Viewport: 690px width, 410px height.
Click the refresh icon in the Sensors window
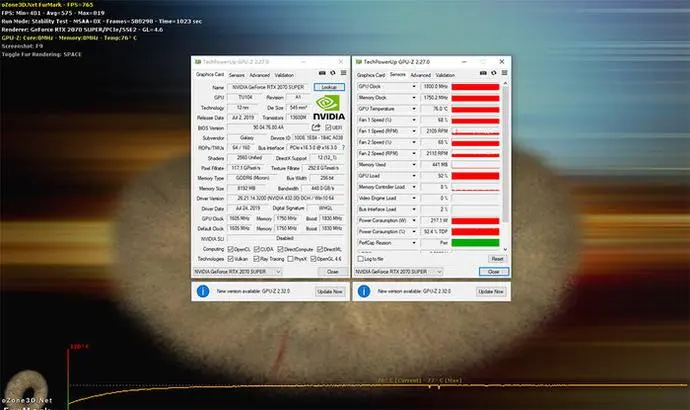coord(494,73)
